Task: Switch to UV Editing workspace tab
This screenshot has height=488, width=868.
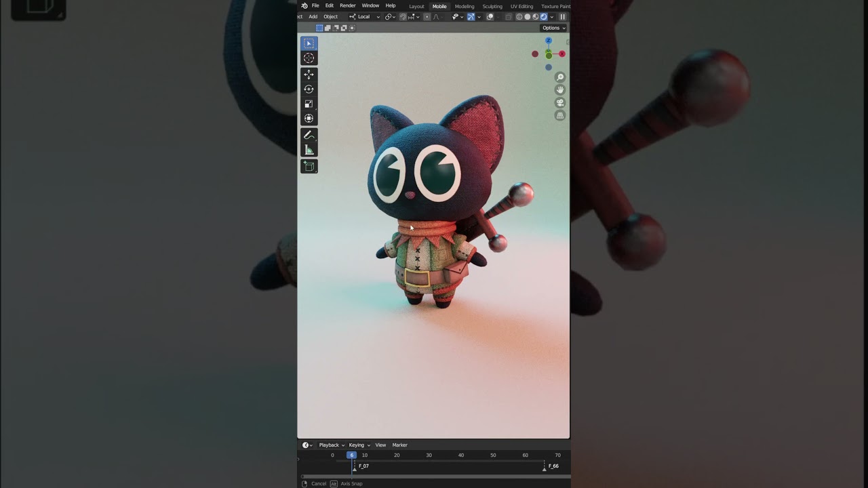Action: click(521, 6)
